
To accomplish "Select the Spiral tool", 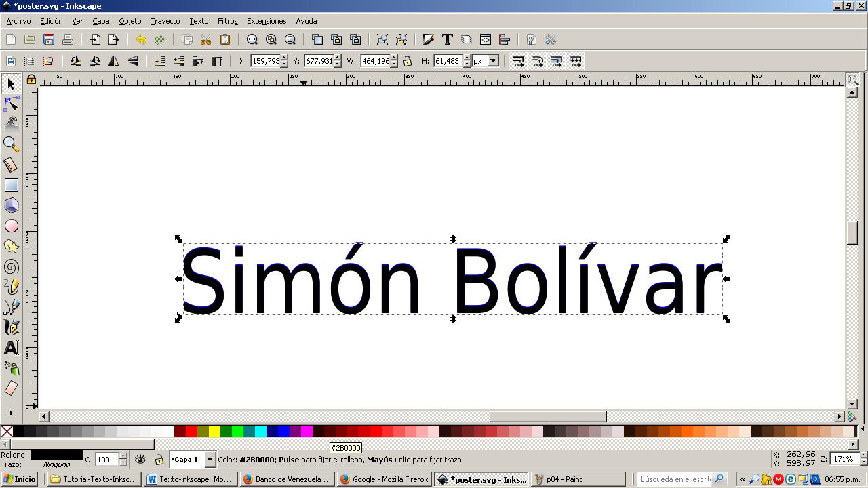I will click(x=11, y=266).
